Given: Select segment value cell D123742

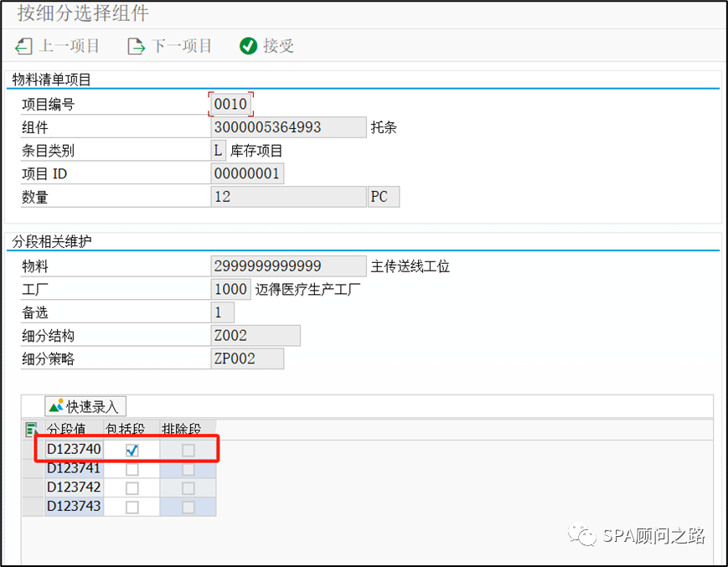Looking at the screenshot, I should pos(74,487).
